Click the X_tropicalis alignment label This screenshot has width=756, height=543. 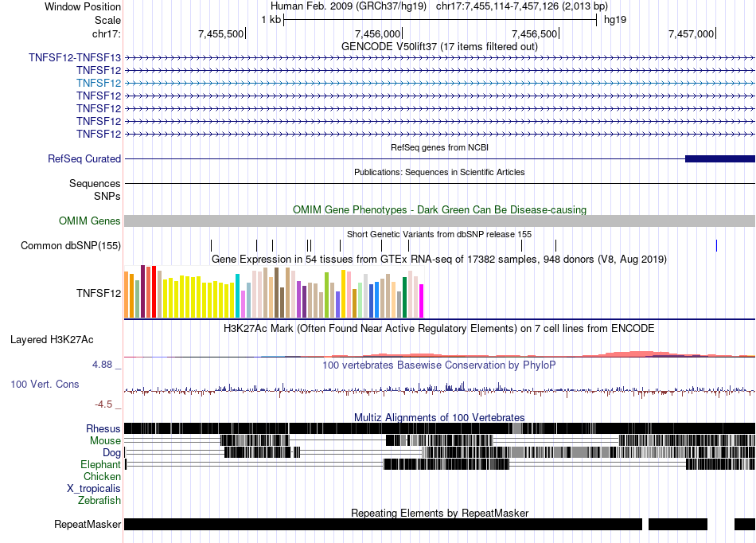click(x=94, y=489)
